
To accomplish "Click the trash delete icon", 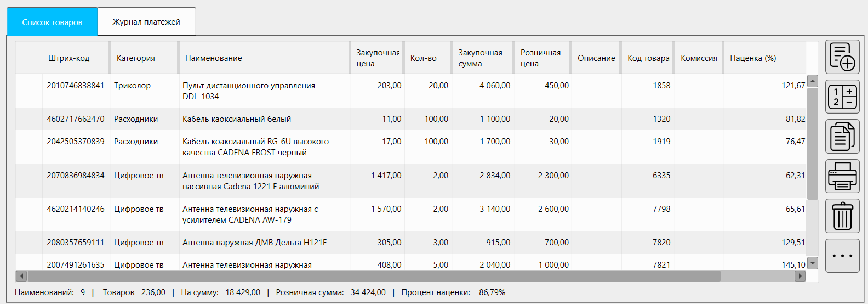I will (842, 216).
